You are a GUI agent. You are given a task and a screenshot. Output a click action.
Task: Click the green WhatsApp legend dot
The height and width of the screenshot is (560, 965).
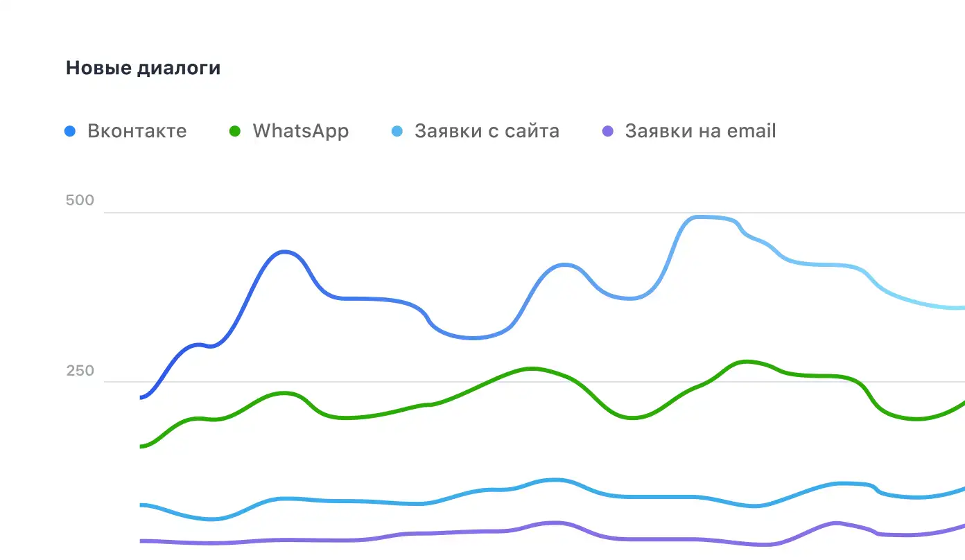click(235, 131)
